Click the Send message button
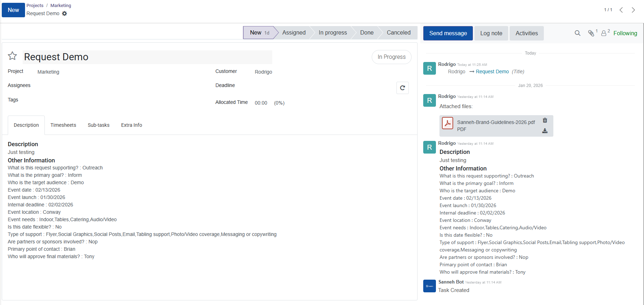The height and width of the screenshot is (305, 644). 448,33
